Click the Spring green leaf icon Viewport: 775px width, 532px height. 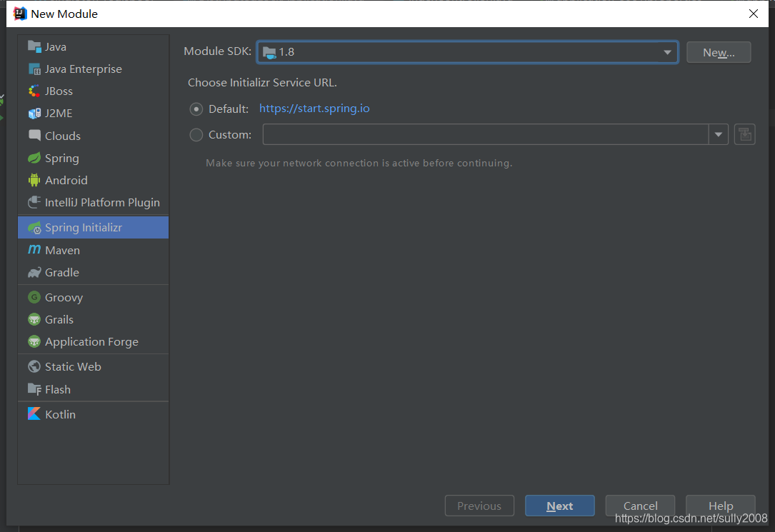point(34,158)
